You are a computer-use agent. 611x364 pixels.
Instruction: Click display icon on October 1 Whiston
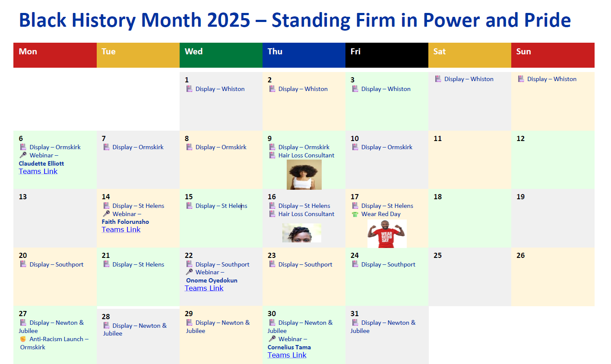click(189, 89)
